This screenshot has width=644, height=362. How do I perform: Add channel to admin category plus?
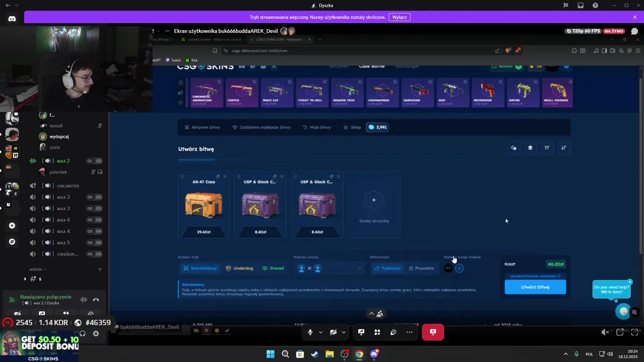[x=100, y=269]
